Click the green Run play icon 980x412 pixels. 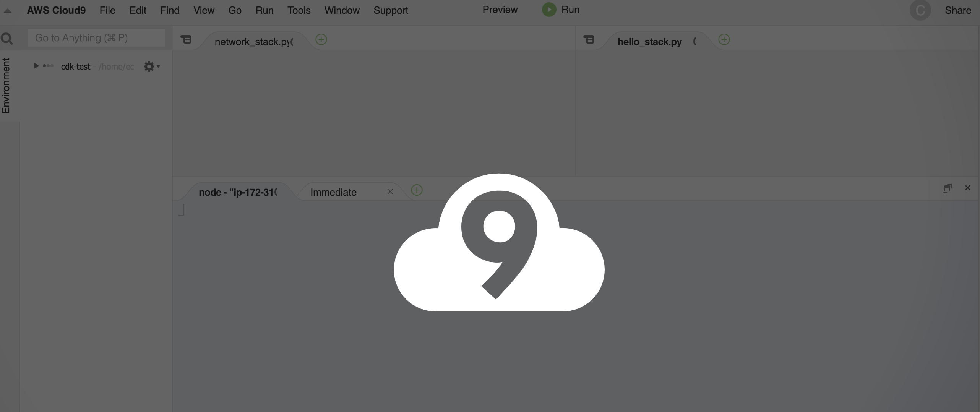pos(549,10)
